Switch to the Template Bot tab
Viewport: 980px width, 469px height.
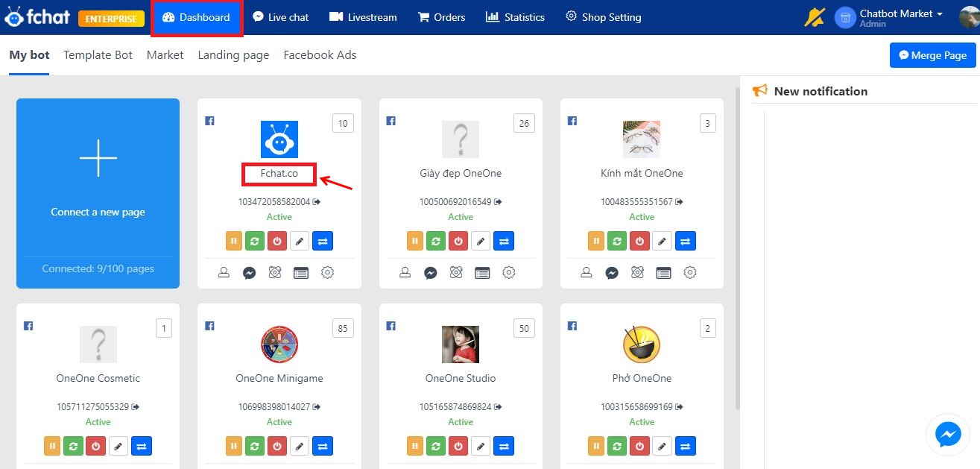pos(98,55)
